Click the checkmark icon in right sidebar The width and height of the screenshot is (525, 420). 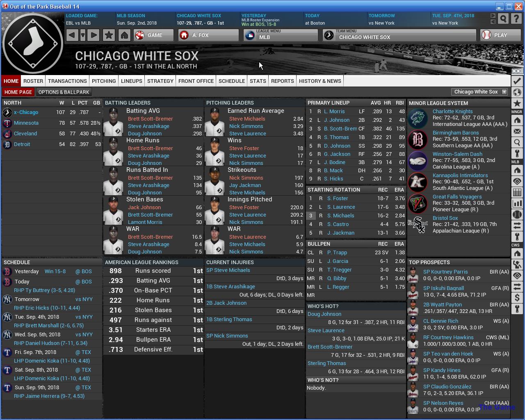click(517, 81)
